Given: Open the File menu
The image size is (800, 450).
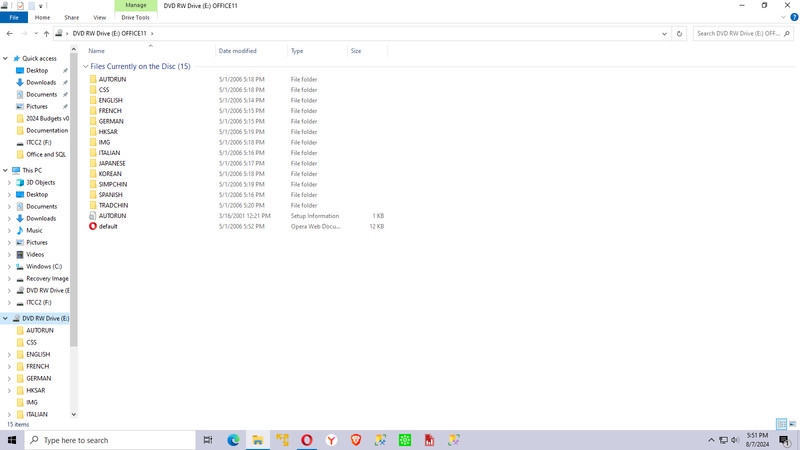Looking at the screenshot, I should [x=14, y=17].
